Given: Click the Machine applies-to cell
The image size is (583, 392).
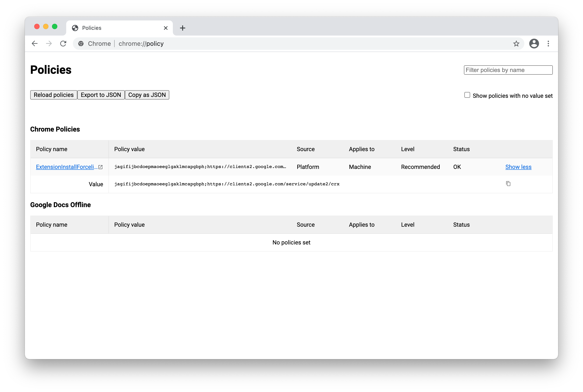Looking at the screenshot, I should click(x=360, y=167).
